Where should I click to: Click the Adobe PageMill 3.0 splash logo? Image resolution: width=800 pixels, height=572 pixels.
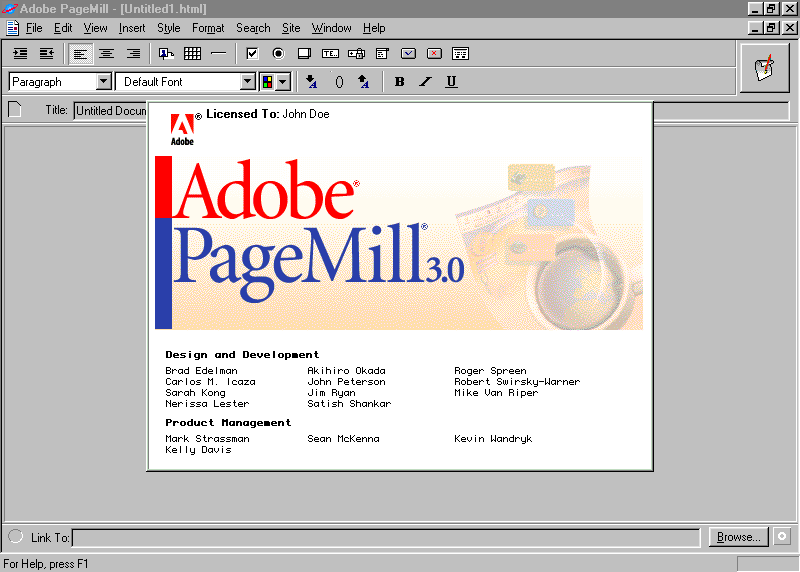pos(398,243)
